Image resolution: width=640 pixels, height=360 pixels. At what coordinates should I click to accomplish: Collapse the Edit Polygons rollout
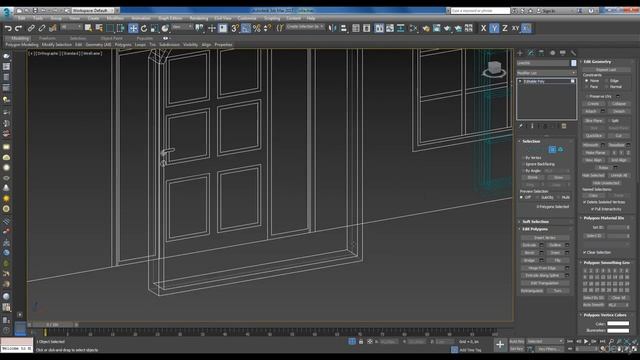click(535, 229)
